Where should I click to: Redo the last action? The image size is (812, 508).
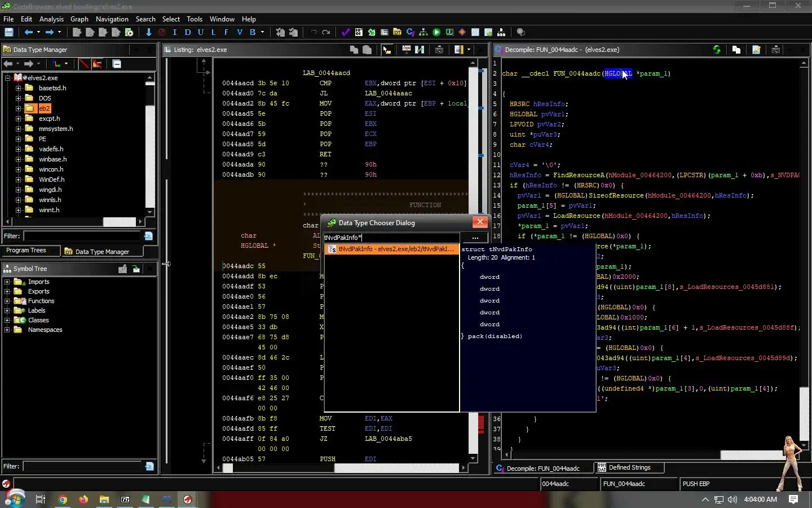tap(326, 32)
